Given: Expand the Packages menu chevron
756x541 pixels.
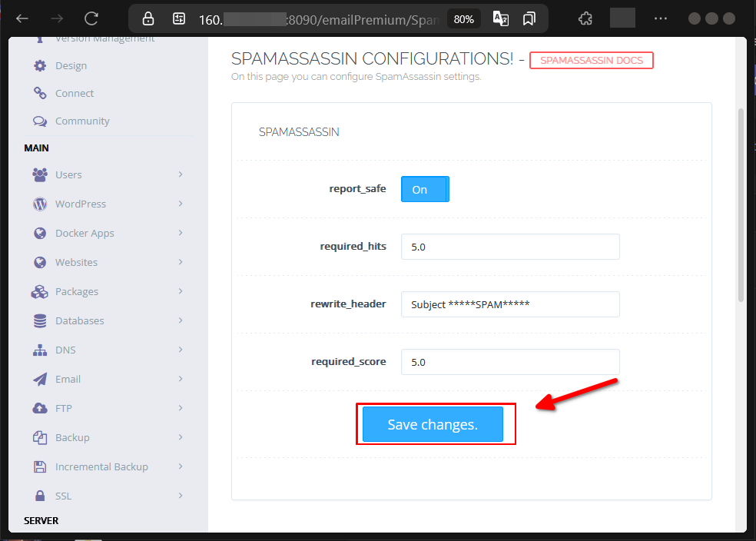Looking at the screenshot, I should click(181, 290).
